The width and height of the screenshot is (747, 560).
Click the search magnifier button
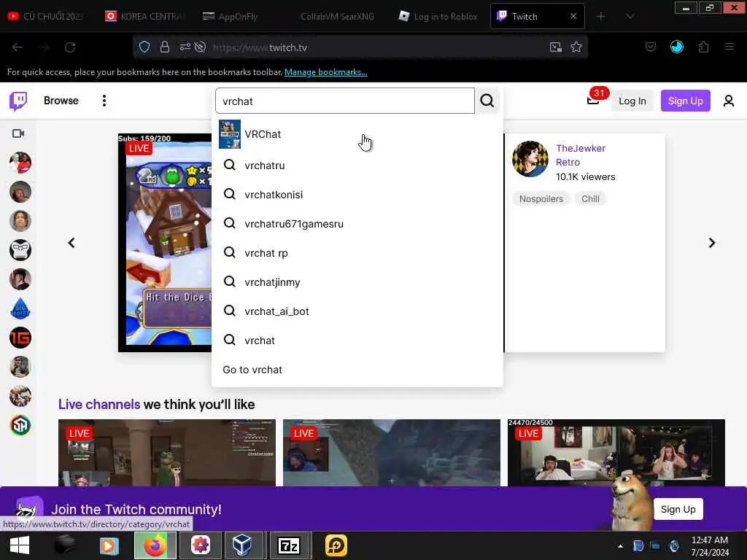tap(487, 101)
